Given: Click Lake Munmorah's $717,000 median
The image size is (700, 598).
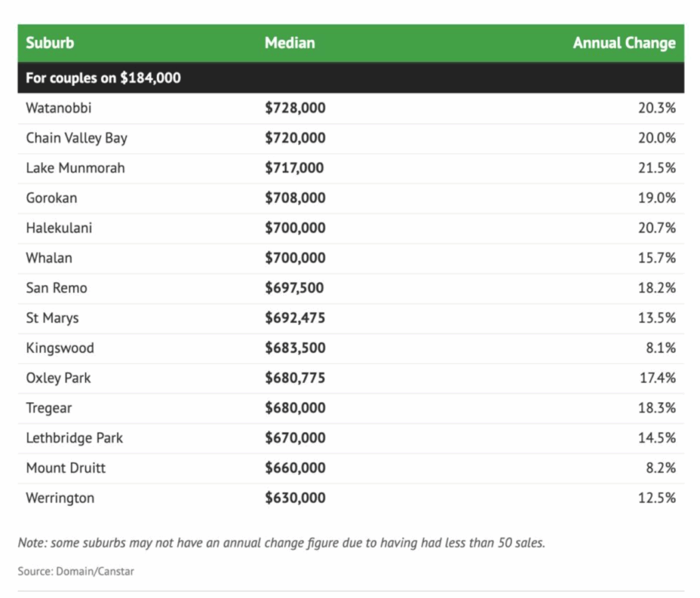Looking at the screenshot, I should [295, 168].
